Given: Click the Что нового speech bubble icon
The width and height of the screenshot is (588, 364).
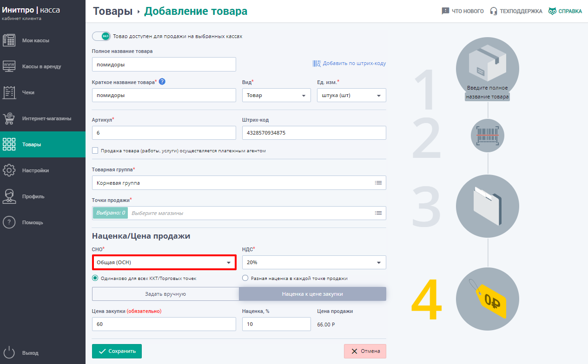Looking at the screenshot, I should [445, 11].
